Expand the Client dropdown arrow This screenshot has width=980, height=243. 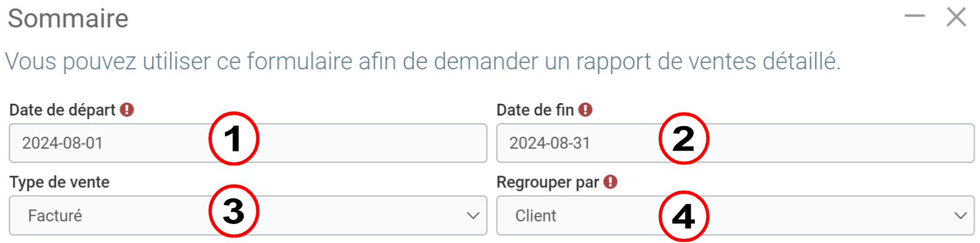coord(960,216)
